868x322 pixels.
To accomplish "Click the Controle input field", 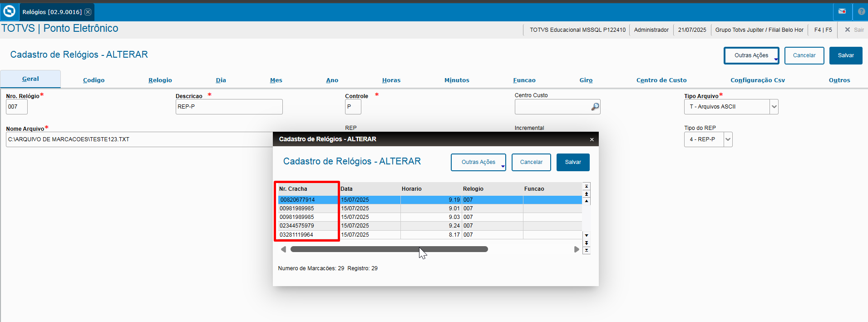I will tap(353, 107).
